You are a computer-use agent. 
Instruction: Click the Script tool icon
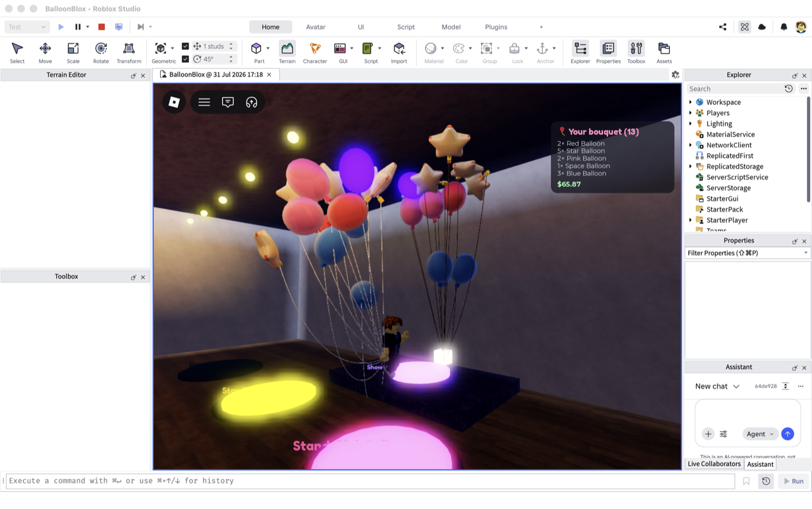(368, 48)
